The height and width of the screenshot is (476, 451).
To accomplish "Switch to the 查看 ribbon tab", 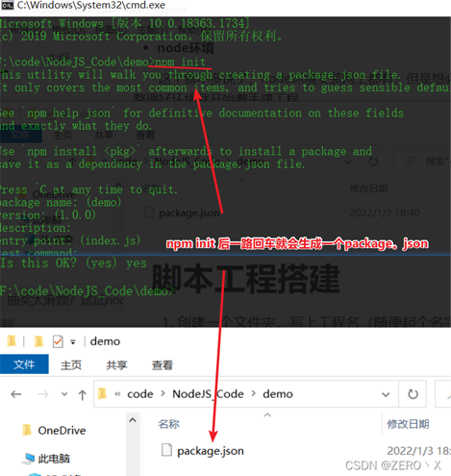I will (x=163, y=364).
